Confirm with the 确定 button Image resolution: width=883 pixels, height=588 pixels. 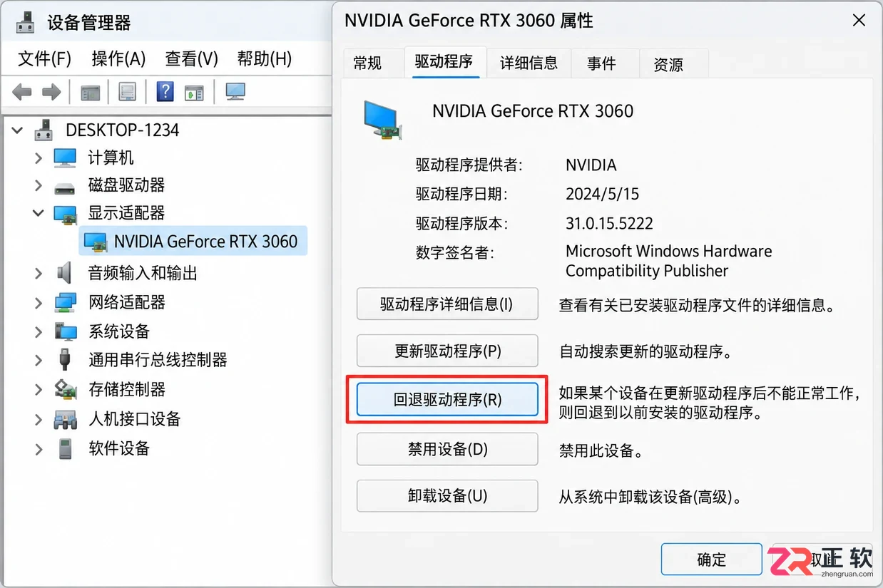711,559
